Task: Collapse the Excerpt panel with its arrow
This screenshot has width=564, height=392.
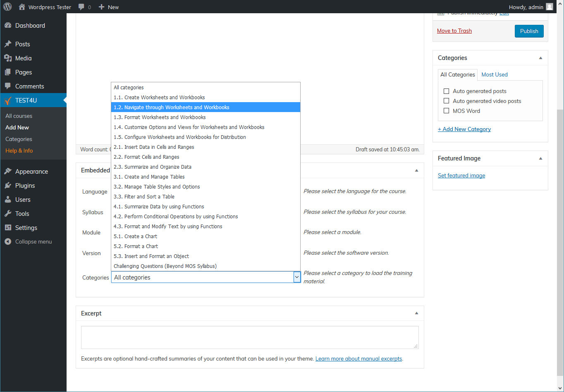Action: [x=416, y=313]
